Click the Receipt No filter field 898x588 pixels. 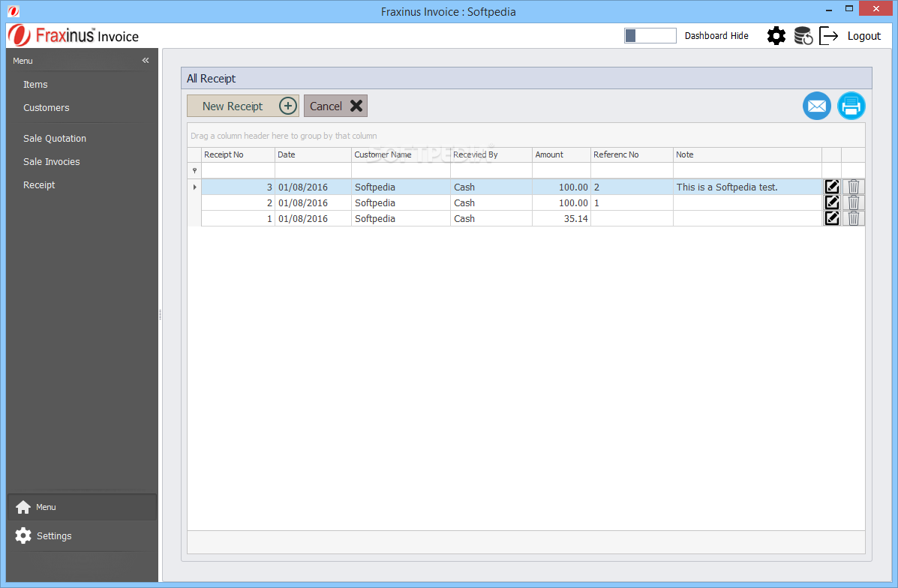point(239,170)
